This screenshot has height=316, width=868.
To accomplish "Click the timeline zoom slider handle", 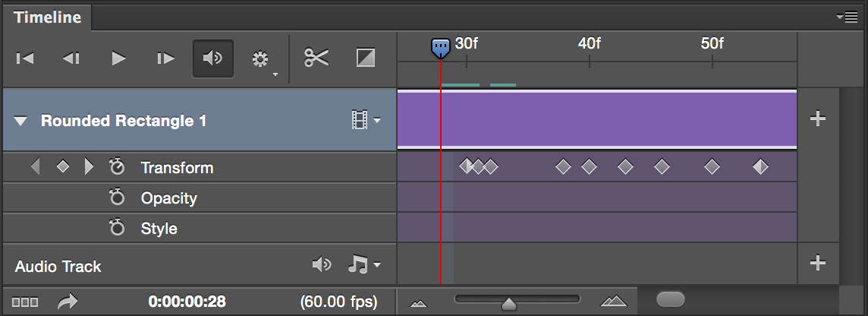I will coord(509,304).
